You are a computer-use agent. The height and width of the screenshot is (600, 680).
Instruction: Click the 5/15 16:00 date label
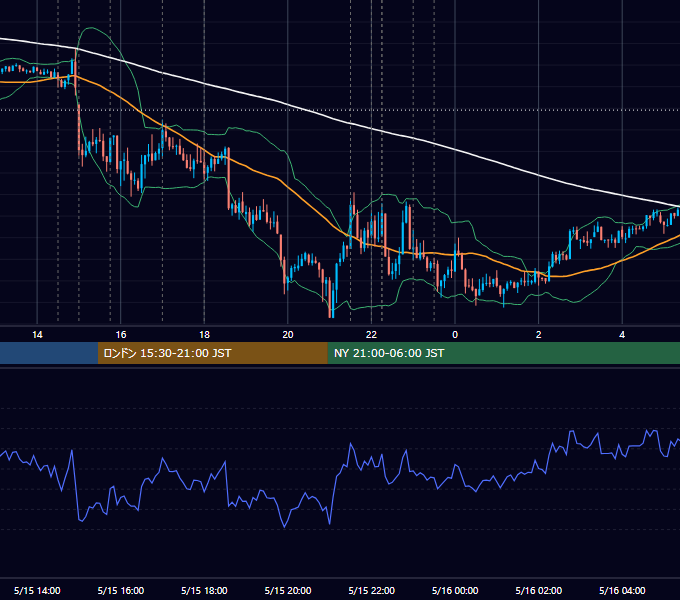pyautogui.click(x=121, y=590)
